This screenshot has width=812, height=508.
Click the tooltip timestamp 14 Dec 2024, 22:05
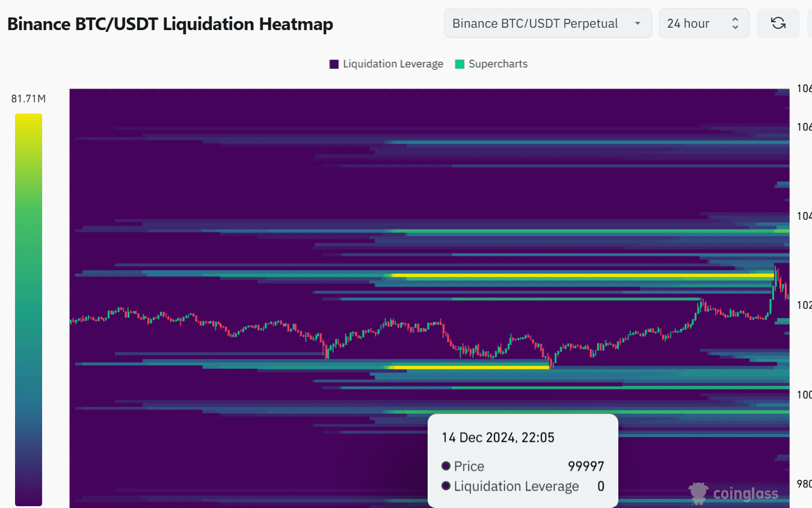click(x=498, y=438)
